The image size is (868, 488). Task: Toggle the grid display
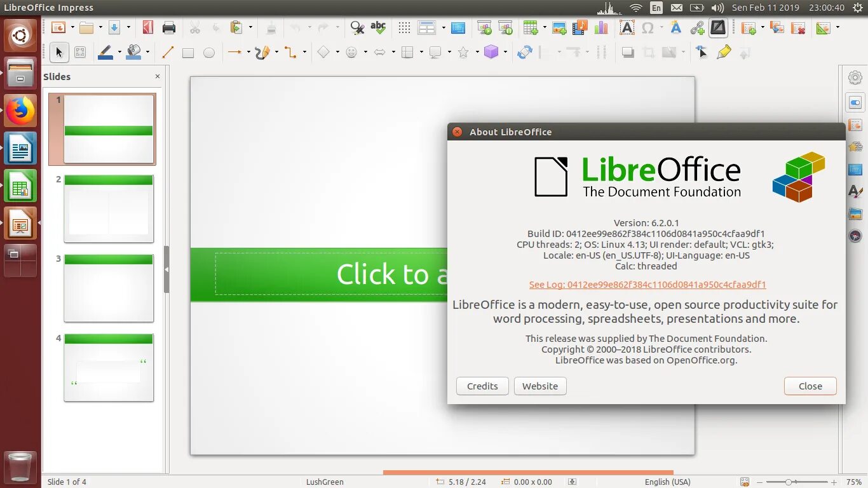pyautogui.click(x=404, y=27)
